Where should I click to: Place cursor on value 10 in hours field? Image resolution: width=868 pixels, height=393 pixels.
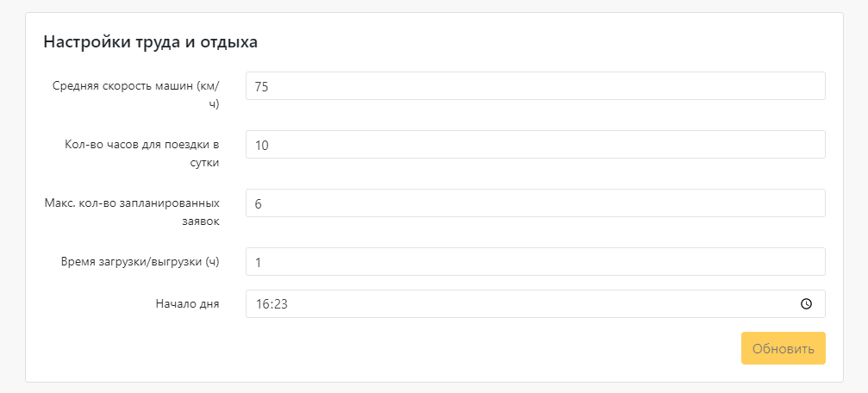pos(261,145)
